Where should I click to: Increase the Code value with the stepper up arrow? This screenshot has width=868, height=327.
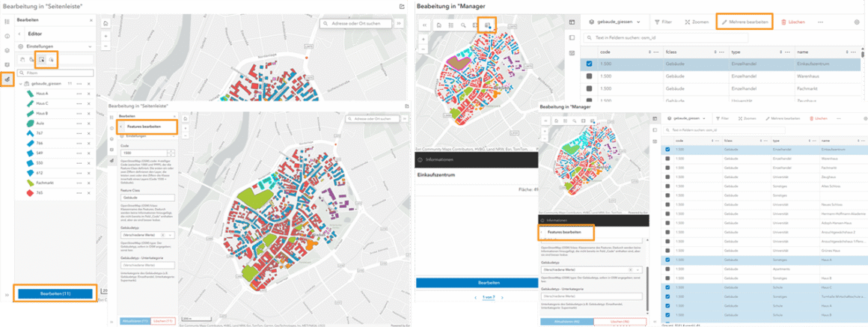pos(171,150)
